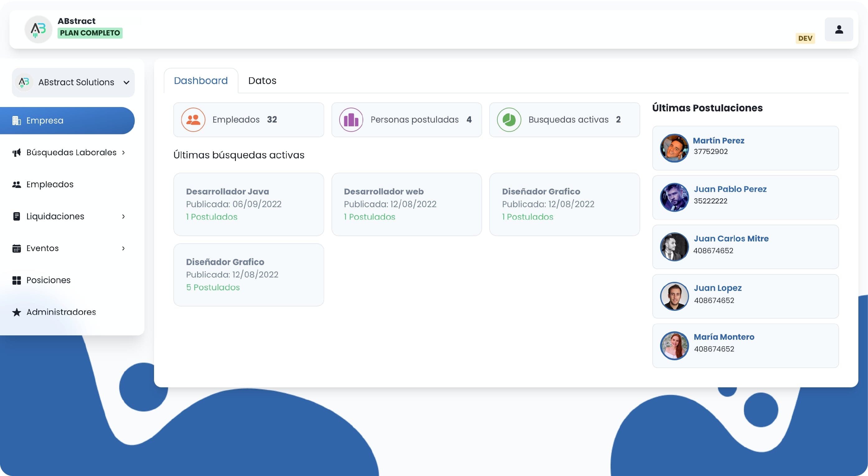868x476 pixels.
Task: Open Martín Perez's application link
Action: pyautogui.click(x=718, y=141)
